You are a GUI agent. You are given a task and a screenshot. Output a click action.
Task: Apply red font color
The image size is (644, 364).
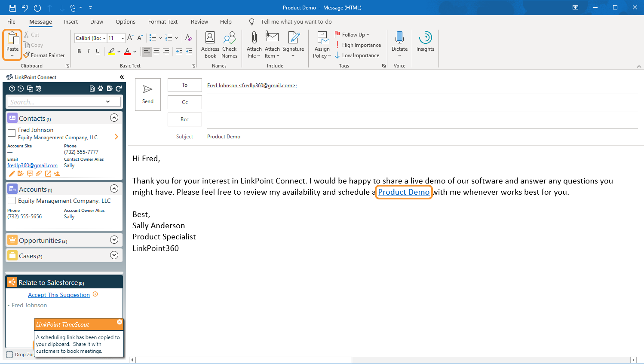coord(127,51)
